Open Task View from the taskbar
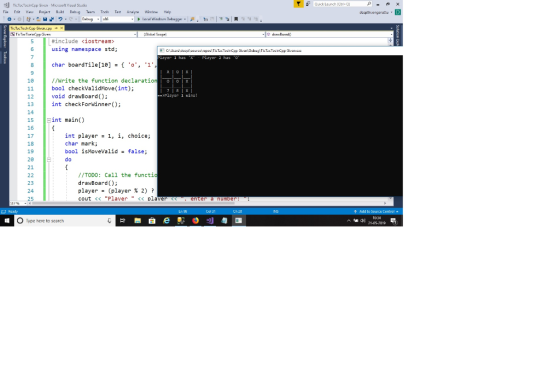 (x=122, y=221)
